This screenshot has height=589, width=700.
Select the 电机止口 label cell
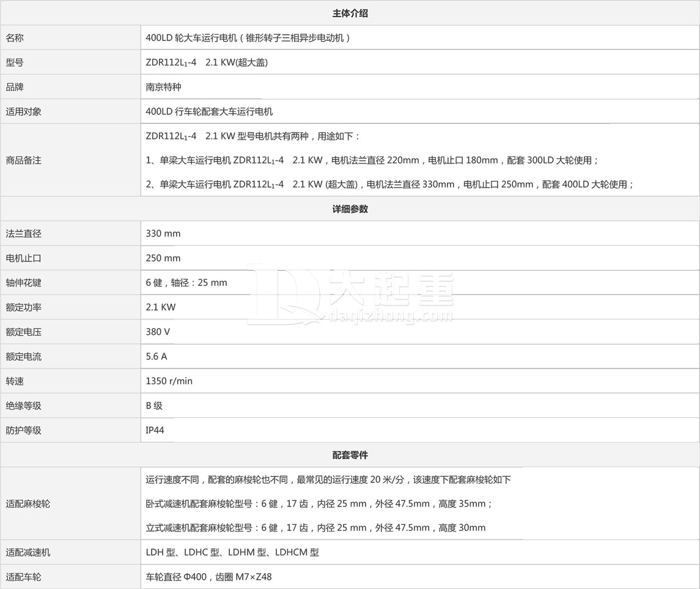[x=70, y=258]
